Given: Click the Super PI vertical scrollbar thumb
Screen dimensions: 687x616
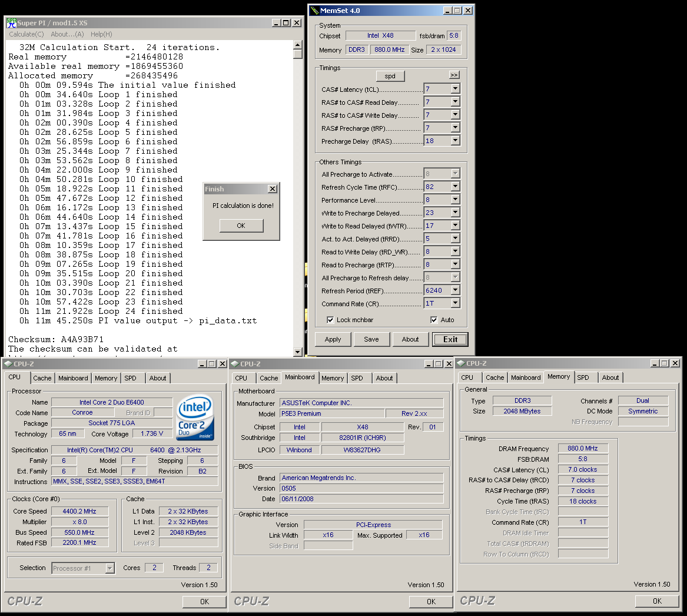Looking at the screenshot, I should pyautogui.click(x=297, y=54).
